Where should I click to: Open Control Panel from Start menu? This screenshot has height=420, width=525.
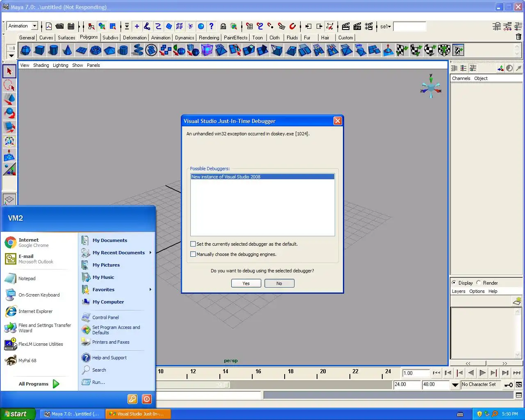click(105, 317)
